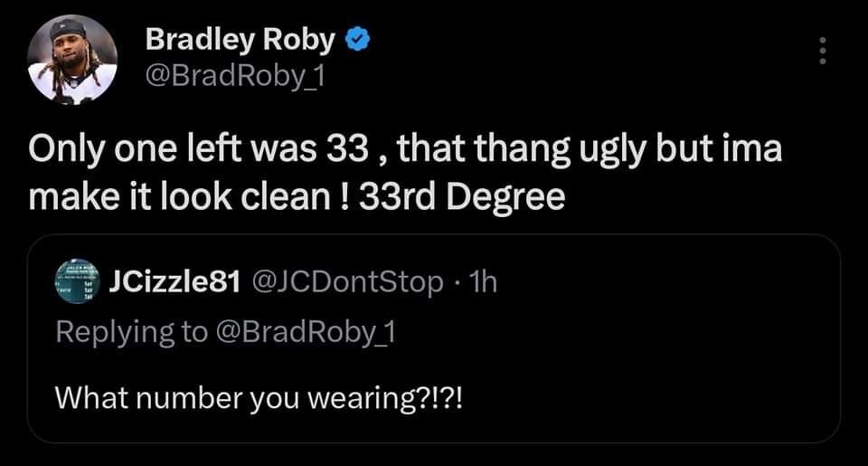Open the JCizzle81 display name
The image size is (868, 466).
174,282
